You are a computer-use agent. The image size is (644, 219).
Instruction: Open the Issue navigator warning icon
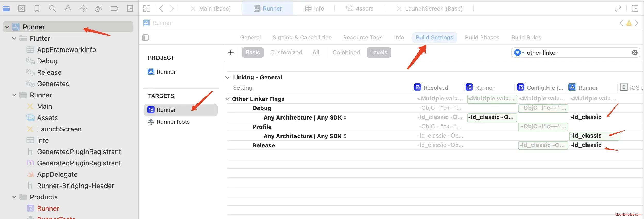(x=68, y=9)
